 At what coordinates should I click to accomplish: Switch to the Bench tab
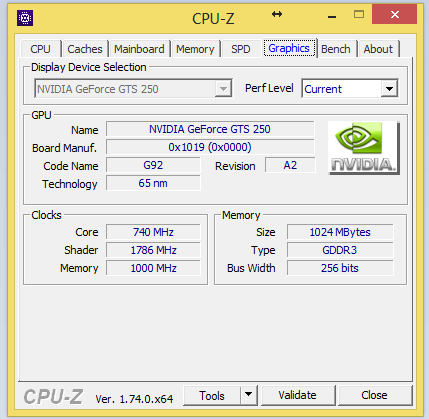tap(336, 49)
